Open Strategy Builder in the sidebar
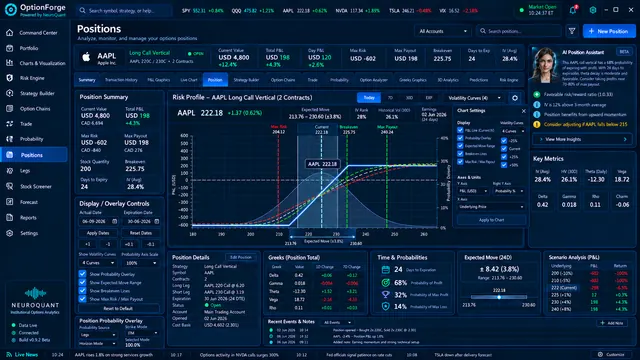The height and width of the screenshot is (360, 640). (x=33, y=93)
